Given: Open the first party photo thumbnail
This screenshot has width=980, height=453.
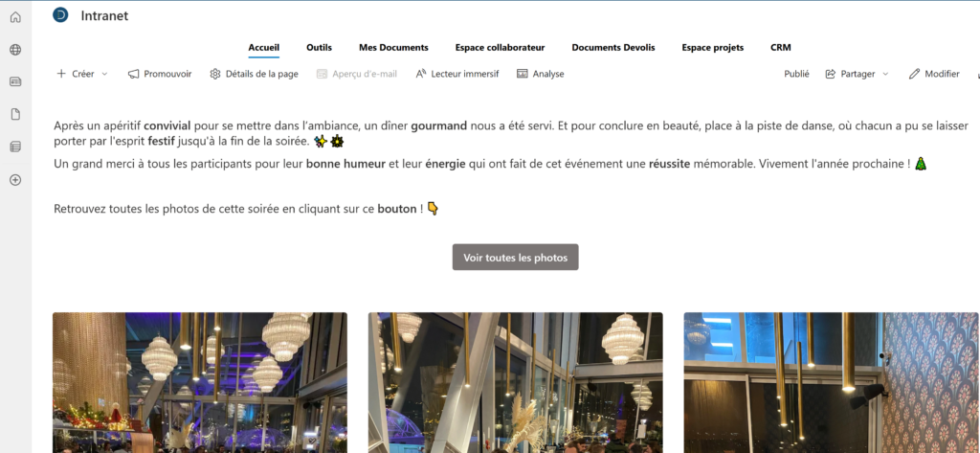Looking at the screenshot, I should point(200,382).
